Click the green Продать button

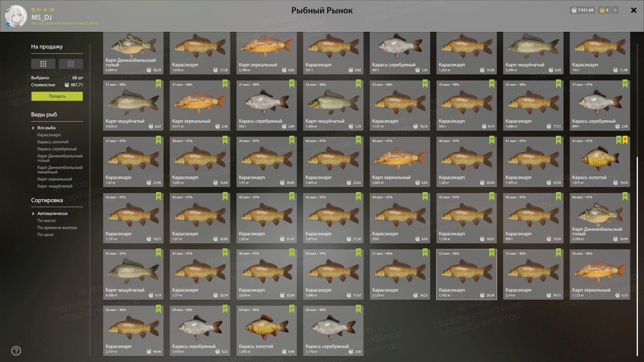[x=57, y=96]
